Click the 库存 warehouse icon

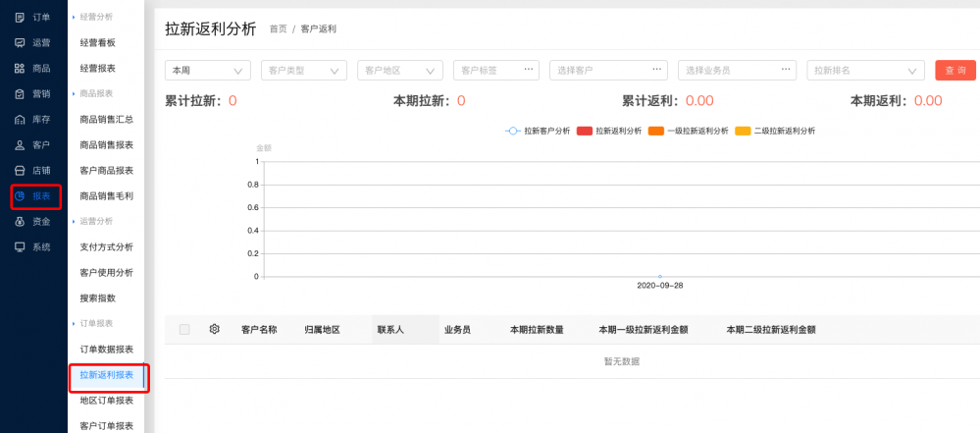[20, 120]
